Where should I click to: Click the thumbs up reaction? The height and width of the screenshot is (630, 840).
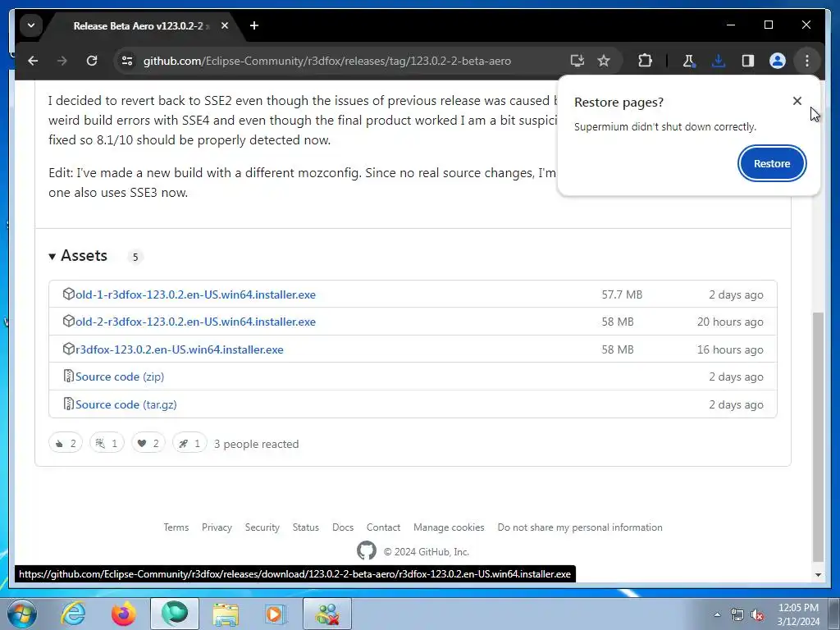click(x=66, y=443)
